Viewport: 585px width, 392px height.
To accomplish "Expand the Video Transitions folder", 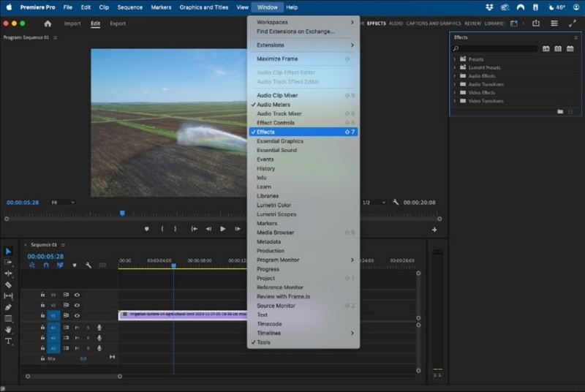I will coord(455,101).
